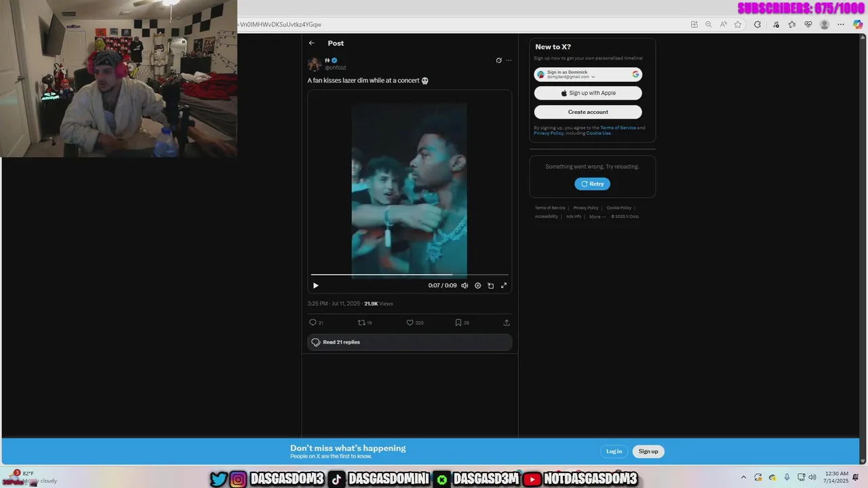The image size is (868, 488).
Task: Click Log in on bottom banner
Action: (x=614, y=451)
